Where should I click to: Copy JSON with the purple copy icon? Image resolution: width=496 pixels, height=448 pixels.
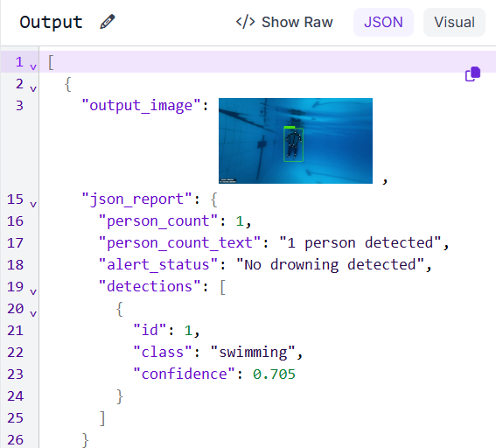tap(472, 74)
